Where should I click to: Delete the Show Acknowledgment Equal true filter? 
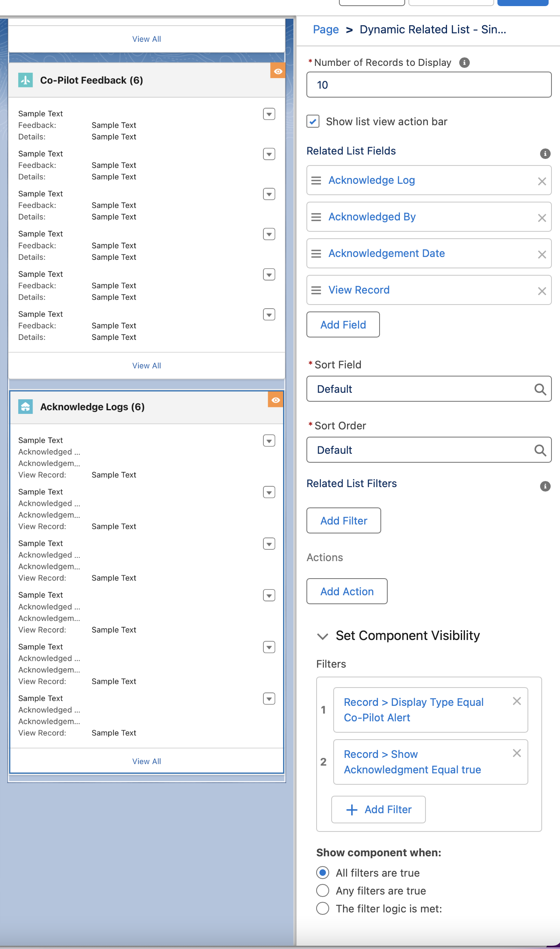pos(517,753)
